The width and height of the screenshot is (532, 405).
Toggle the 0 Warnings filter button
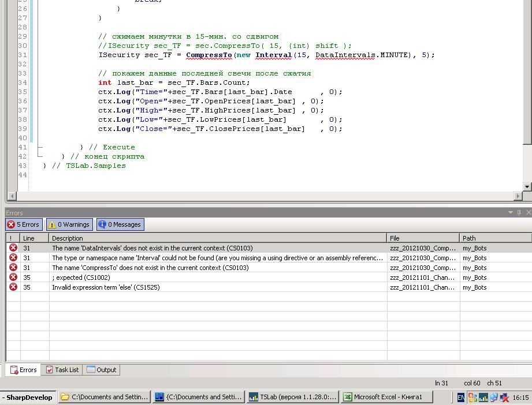(69, 224)
